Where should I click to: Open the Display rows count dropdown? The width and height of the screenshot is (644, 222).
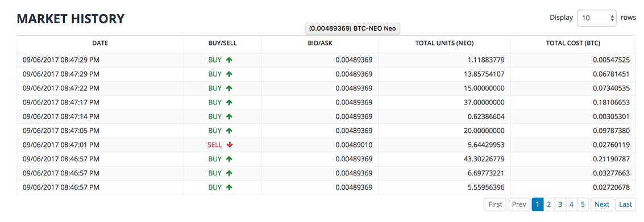tap(597, 18)
